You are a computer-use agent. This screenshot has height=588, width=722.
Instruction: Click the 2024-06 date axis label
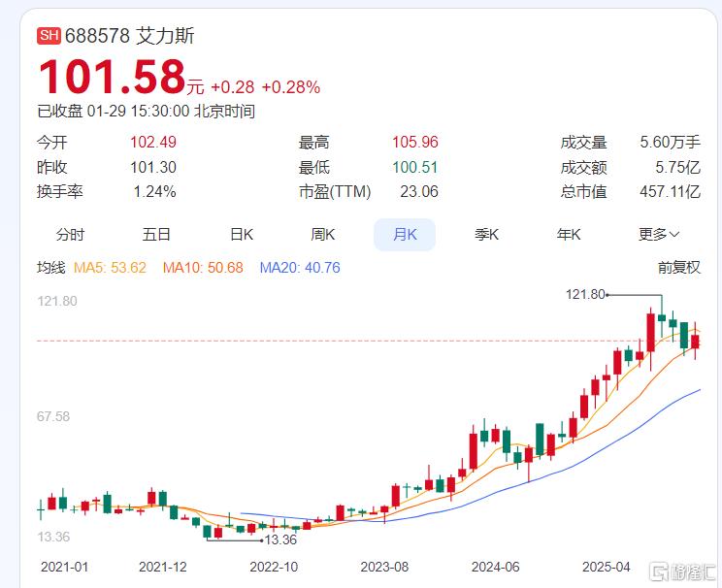pos(496,567)
